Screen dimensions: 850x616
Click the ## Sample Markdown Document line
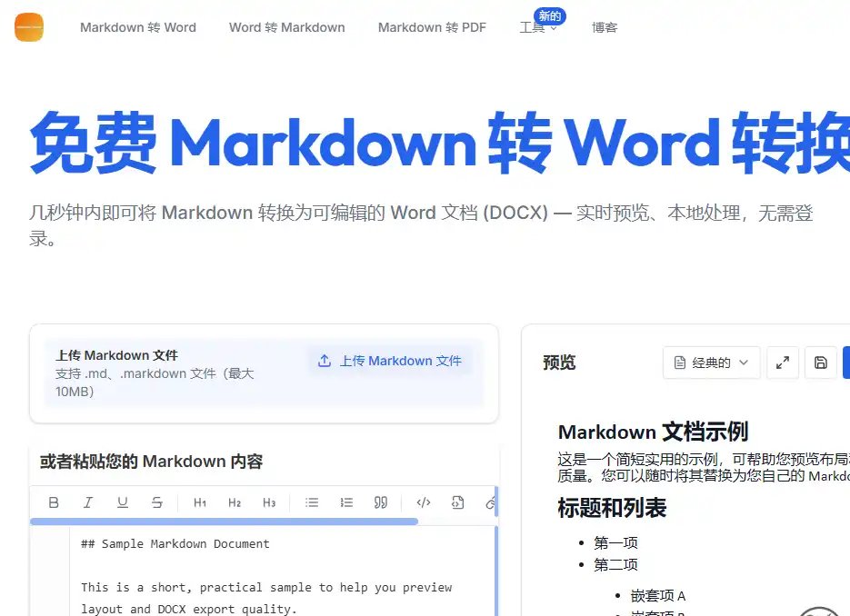[x=175, y=544]
